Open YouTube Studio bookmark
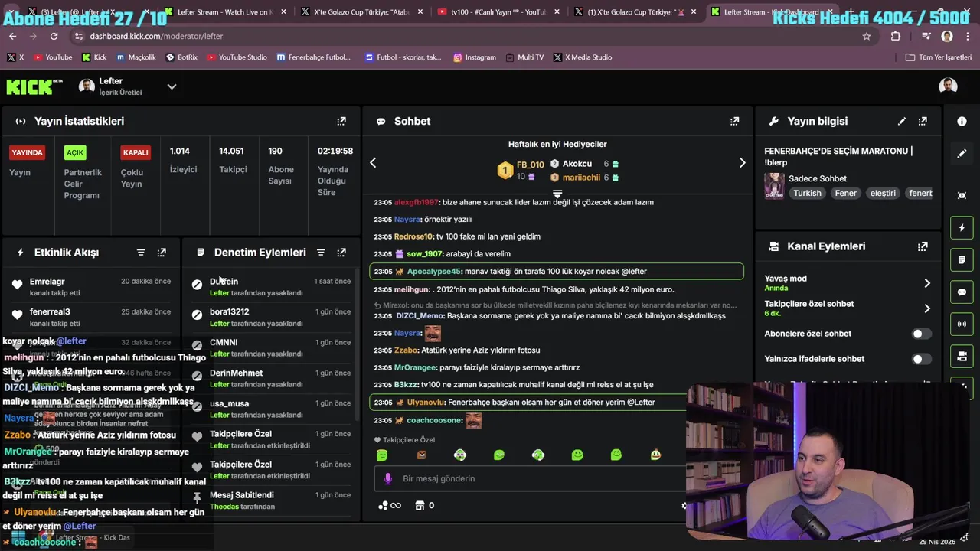 point(236,57)
